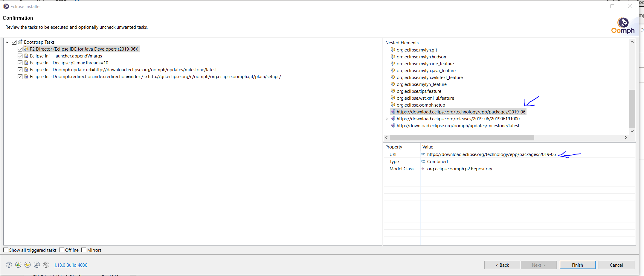644x276 pixels.
Task: Click the Back button
Action: [502, 265]
